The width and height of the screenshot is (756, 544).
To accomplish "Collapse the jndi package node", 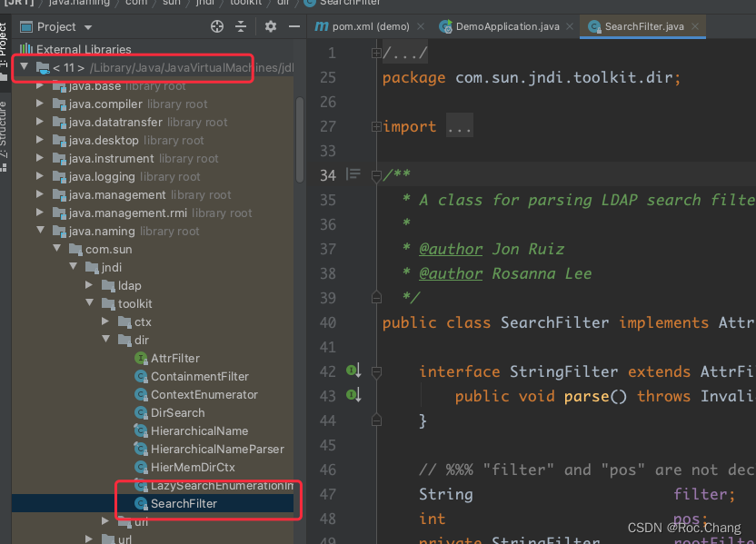I will click(x=74, y=266).
